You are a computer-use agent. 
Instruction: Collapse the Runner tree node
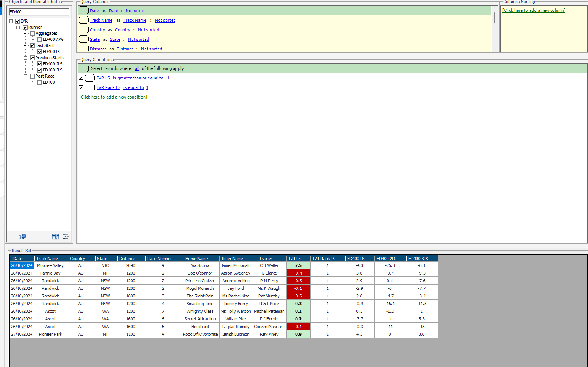(x=18, y=27)
